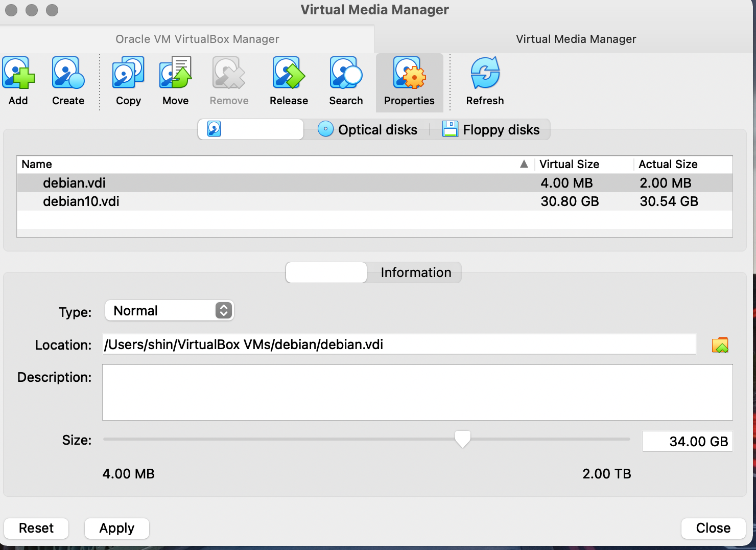The width and height of the screenshot is (756, 550).
Task: Focus the Description text box
Action: tap(417, 392)
